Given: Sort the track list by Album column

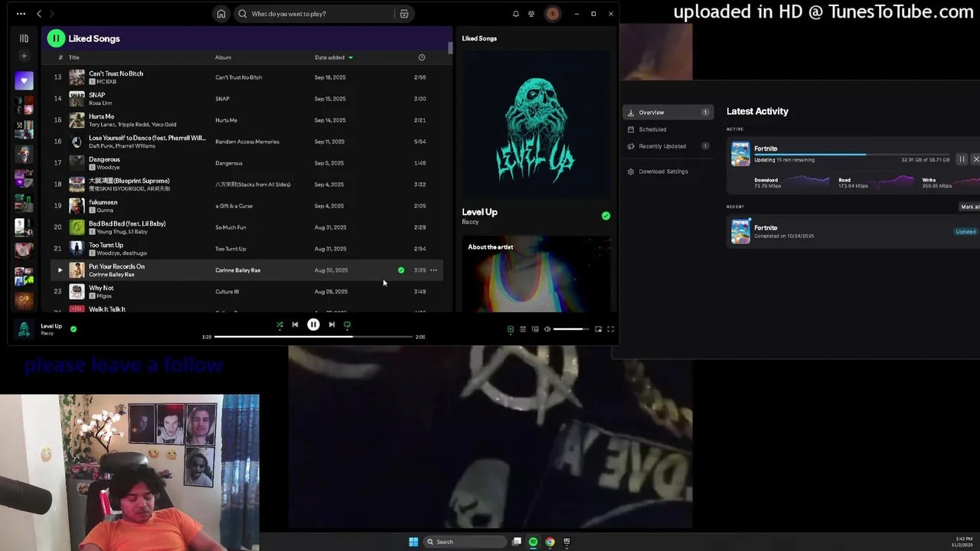Looking at the screenshot, I should (223, 57).
